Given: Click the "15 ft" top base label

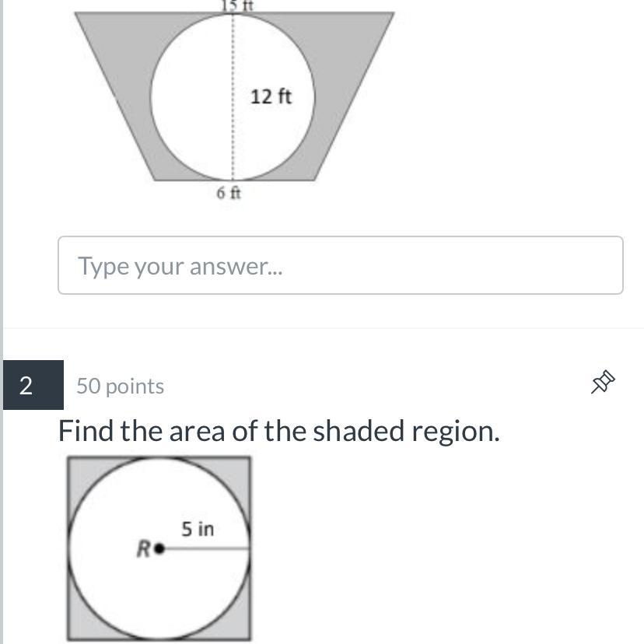Looking at the screenshot, I should 238,5.
